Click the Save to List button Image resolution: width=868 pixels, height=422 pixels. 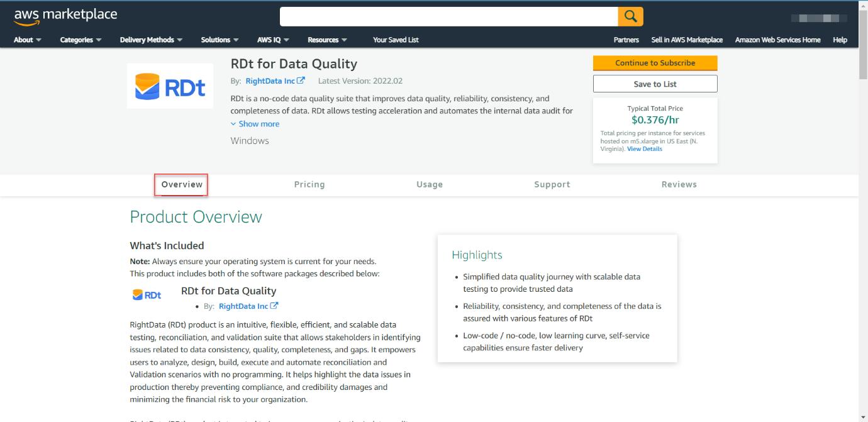click(x=654, y=83)
